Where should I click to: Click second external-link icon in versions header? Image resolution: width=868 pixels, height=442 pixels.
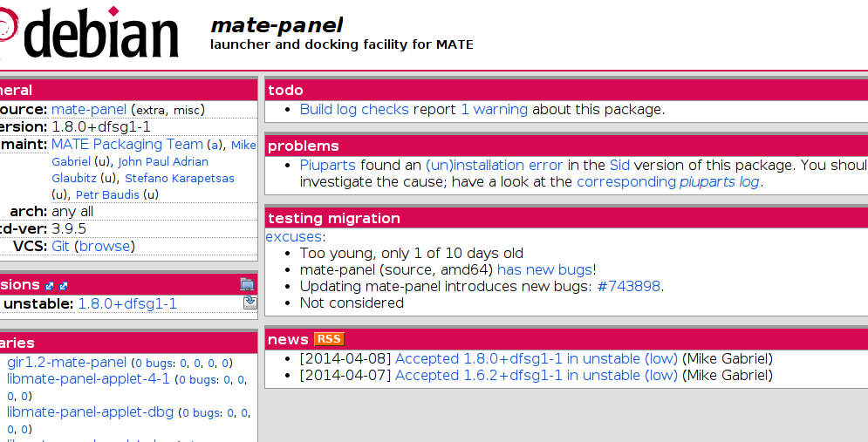click(64, 286)
